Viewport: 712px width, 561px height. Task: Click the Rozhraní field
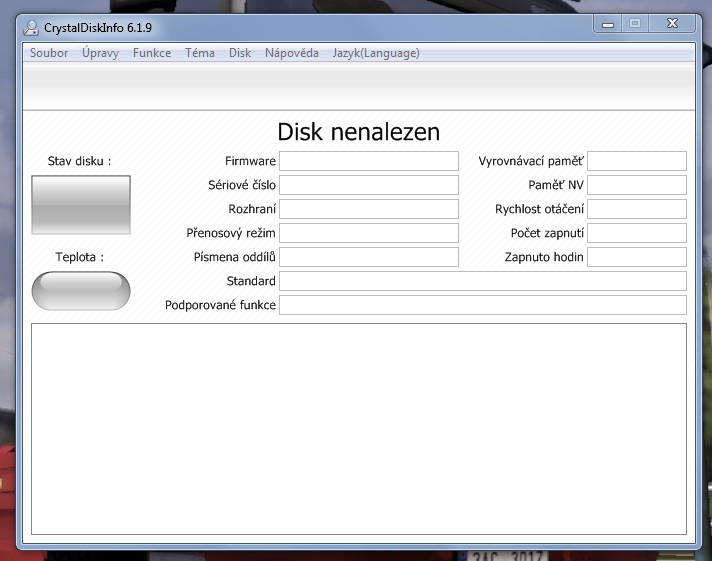tap(368, 209)
